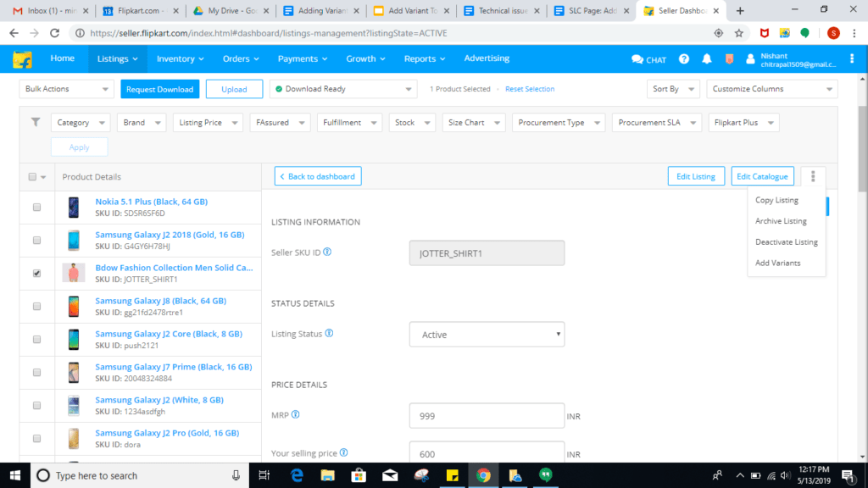The height and width of the screenshot is (488, 868).
Task: Click the orange shield badge icon in header
Action: click(729, 58)
